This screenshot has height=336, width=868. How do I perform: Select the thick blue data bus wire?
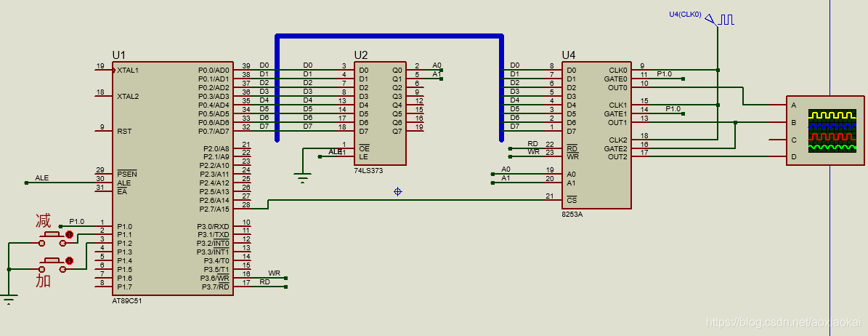point(390,37)
